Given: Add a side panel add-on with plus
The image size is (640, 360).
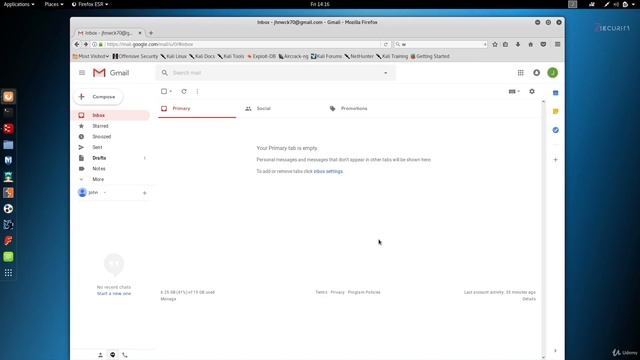Looking at the screenshot, I should pos(556,160).
